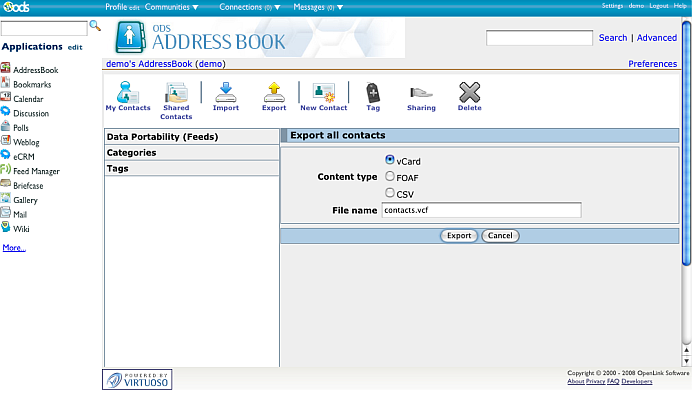700x402 pixels.
Task: Open Calendar application in sidebar
Action: coord(28,99)
